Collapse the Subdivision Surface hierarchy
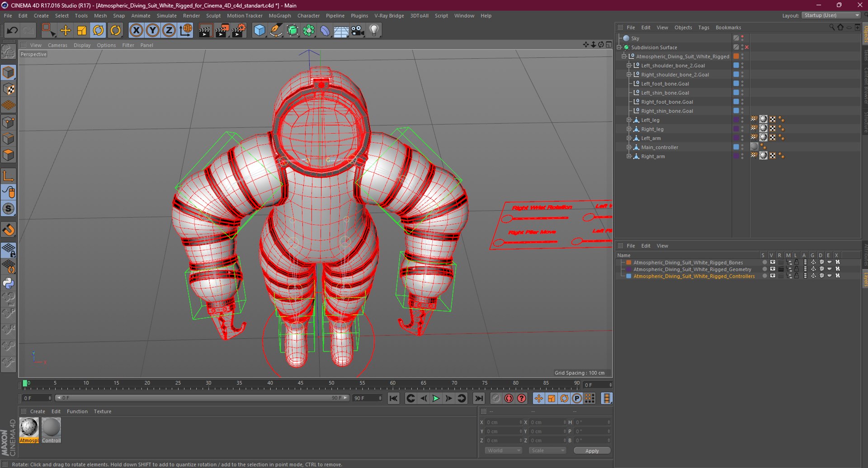This screenshot has width=868, height=468. pos(619,47)
